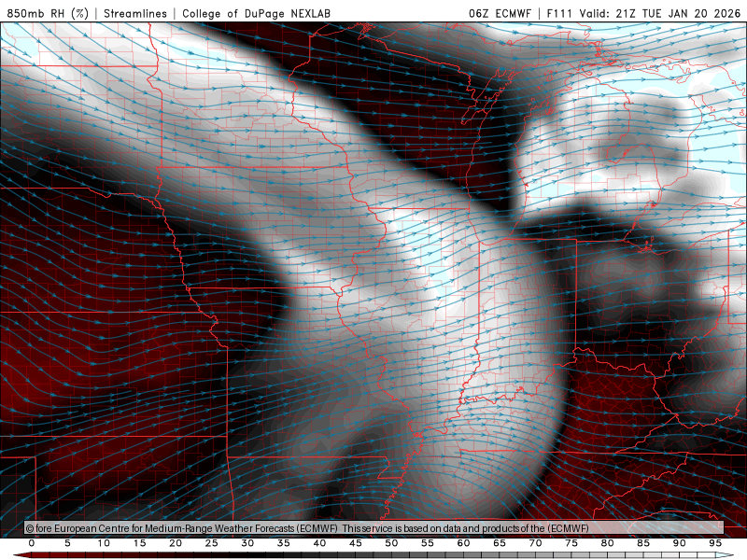Viewport: 747px width, 560px height.
Task: Click the colorbar tick label '60'
Action: (x=463, y=543)
